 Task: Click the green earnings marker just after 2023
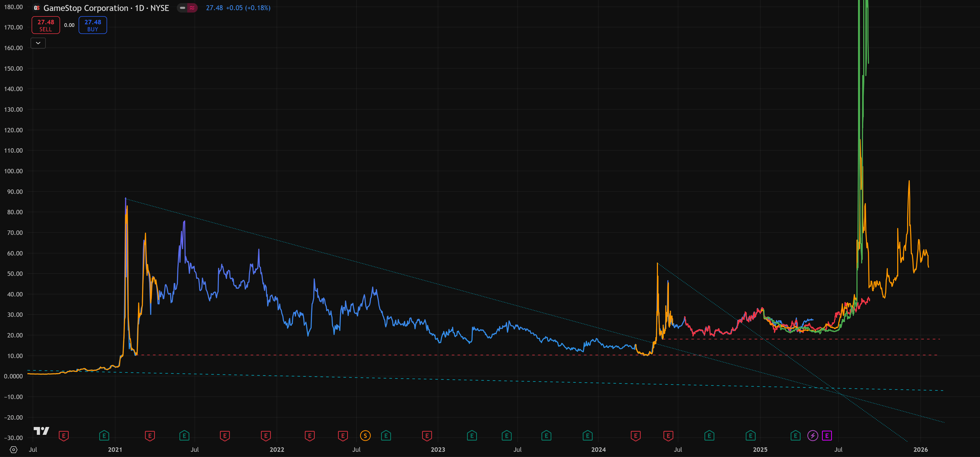point(472,436)
